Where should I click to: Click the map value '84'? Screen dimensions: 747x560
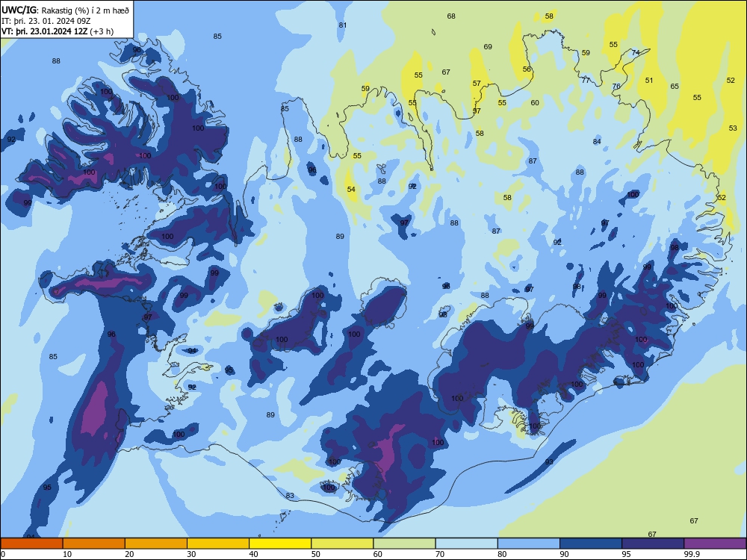(x=597, y=141)
